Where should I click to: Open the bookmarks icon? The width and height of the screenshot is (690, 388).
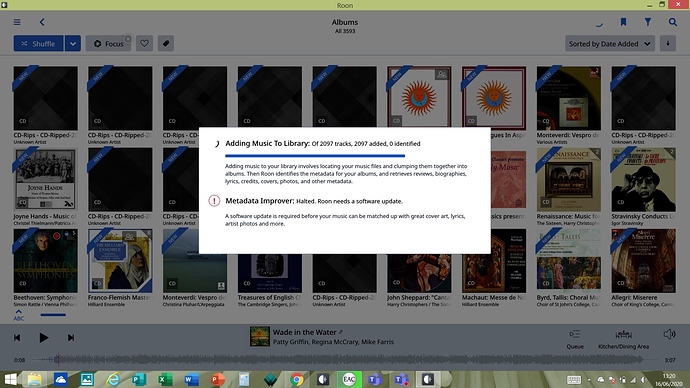623,22
